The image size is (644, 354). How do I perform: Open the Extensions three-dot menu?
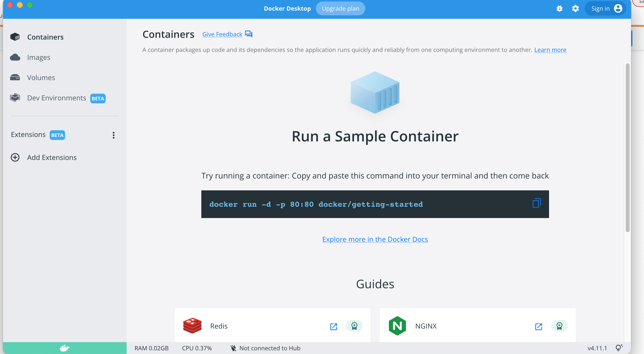pos(114,135)
